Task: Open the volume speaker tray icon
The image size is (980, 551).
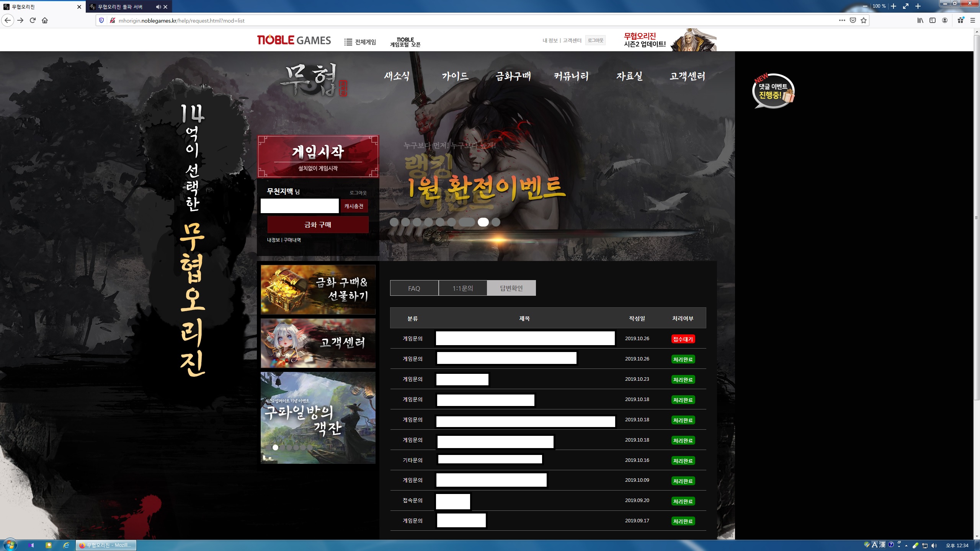Action: click(x=934, y=546)
